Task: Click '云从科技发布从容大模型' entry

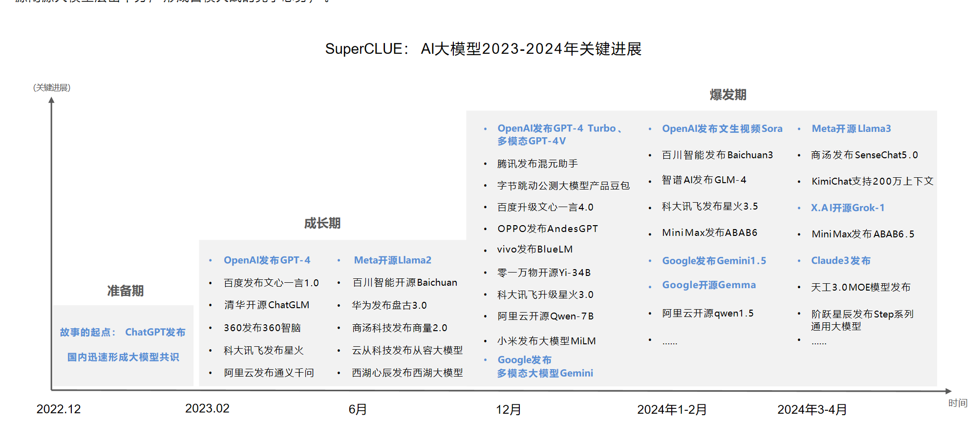Action: click(407, 350)
